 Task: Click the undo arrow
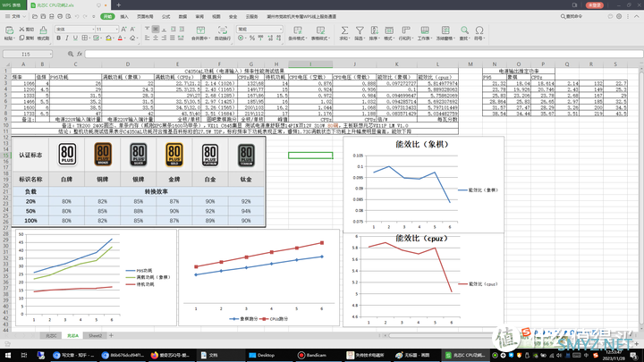point(77,16)
